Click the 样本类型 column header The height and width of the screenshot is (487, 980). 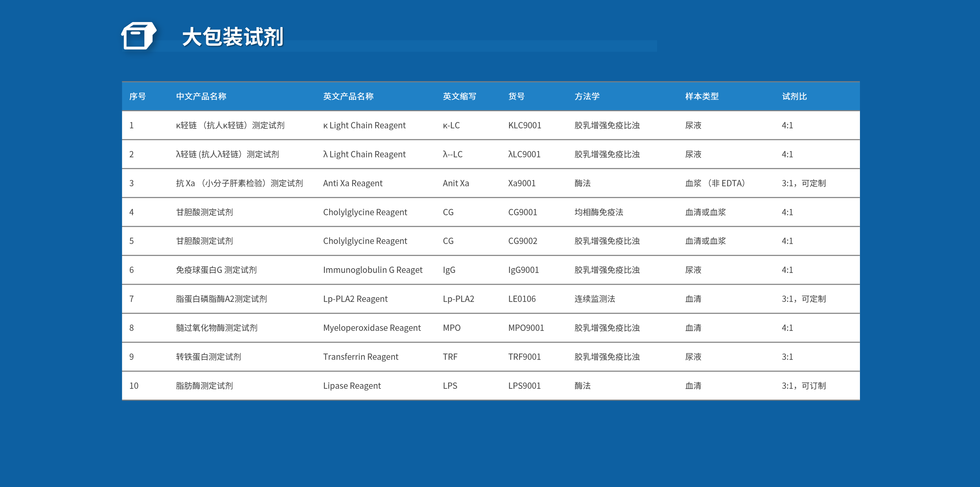click(x=702, y=96)
